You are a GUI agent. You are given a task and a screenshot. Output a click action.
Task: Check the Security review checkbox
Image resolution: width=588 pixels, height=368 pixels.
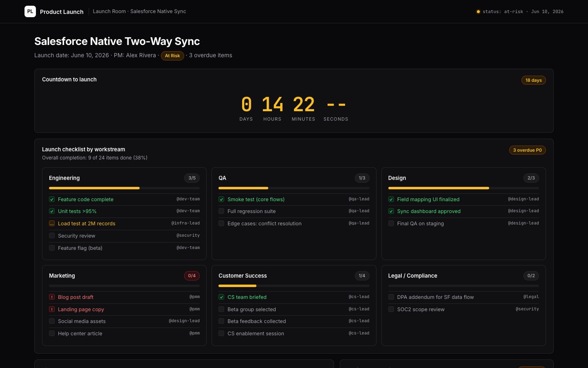pyautogui.click(x=52, y=236)
